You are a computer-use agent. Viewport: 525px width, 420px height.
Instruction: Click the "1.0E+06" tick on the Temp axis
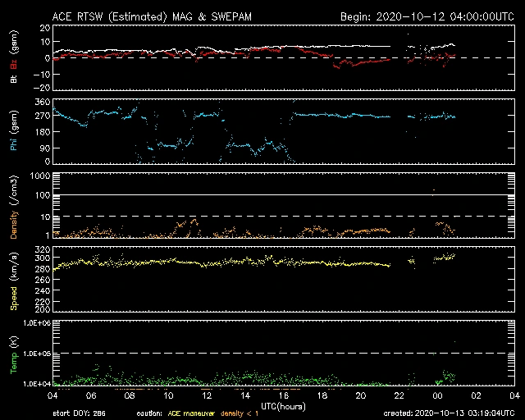click(37, 323)
